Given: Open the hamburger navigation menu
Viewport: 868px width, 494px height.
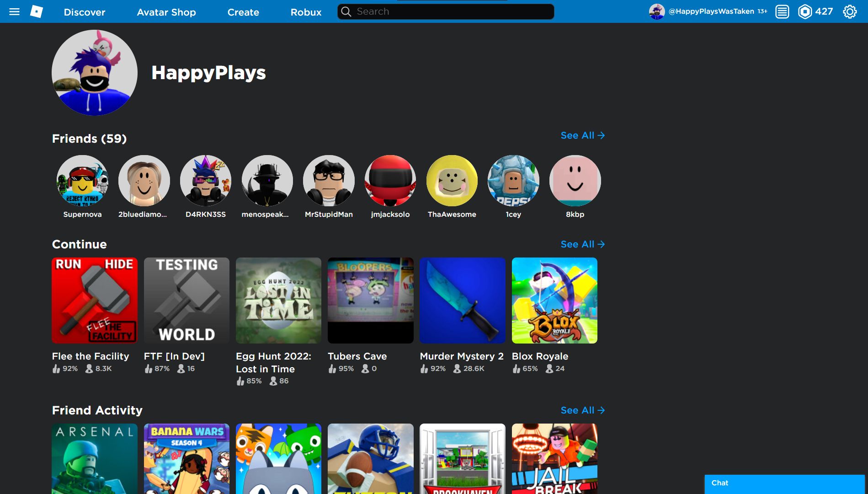Looking at the screenshot, I should click(15, 11).
